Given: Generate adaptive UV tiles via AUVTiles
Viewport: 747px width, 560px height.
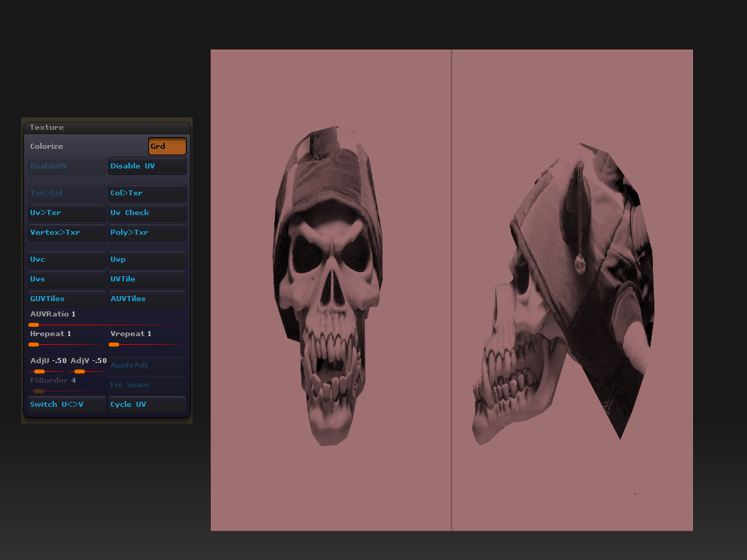Looking at the screenshot, I should coord(147,298).
